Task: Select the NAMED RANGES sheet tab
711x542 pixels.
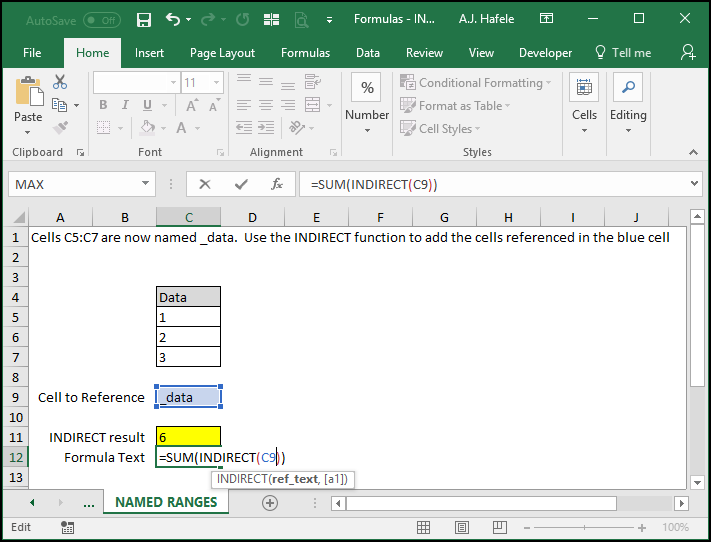Action: tap(166, 502)
